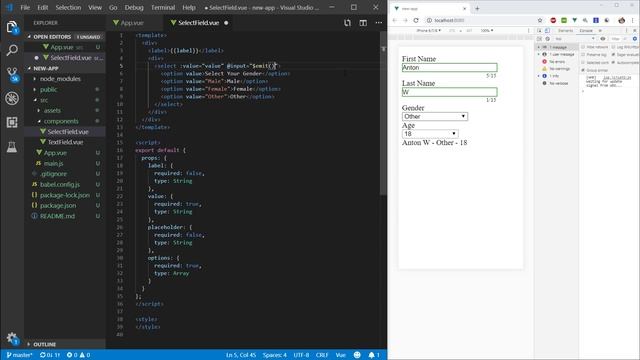Open the 100% zoom dropdown in device toolbar

point(487,31)
